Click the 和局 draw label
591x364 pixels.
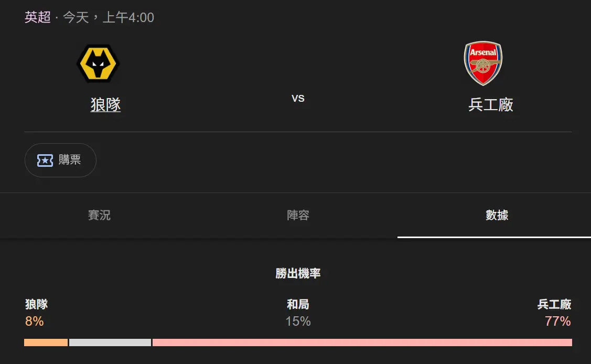pos(298,304)
